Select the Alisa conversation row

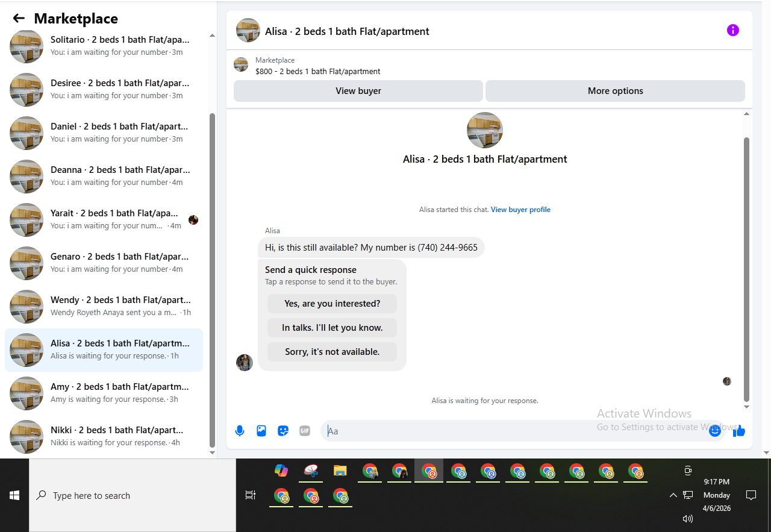tap(104, 350)
